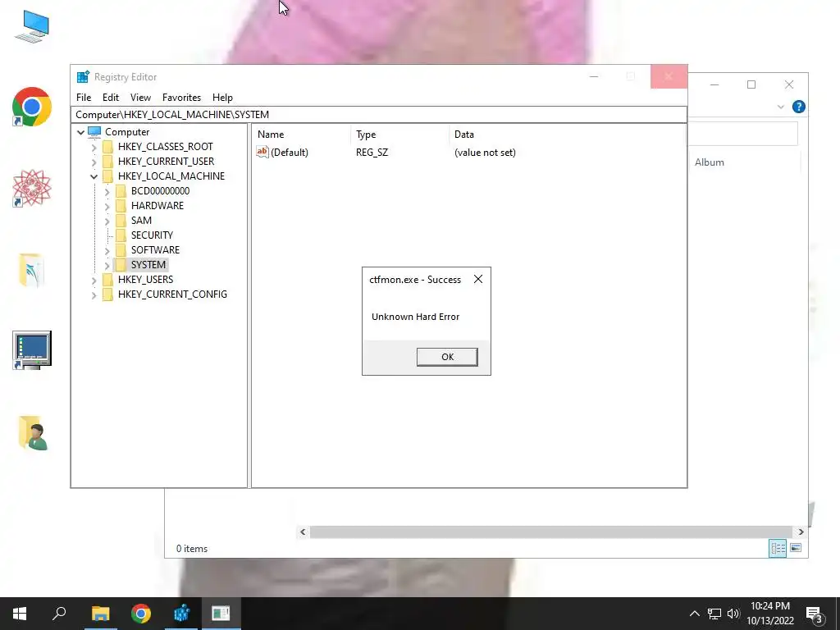Select the BCD00000000 key label
The width and height of the screenshot is (840, 630).
[160, 191]
